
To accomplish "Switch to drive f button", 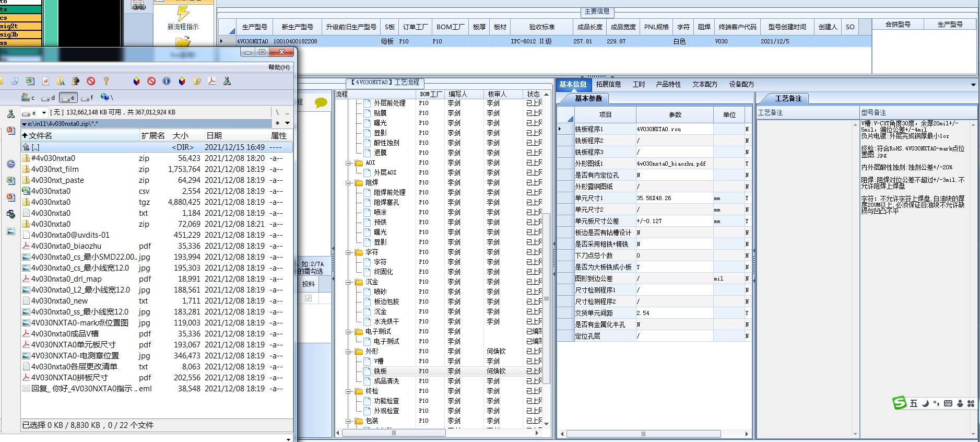I will click(x=87, y=98).
